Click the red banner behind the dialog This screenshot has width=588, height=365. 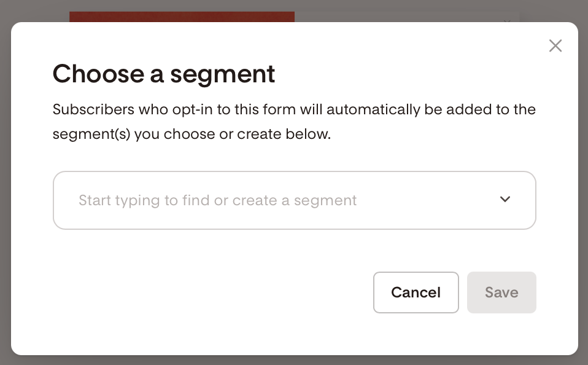point(182,17)
